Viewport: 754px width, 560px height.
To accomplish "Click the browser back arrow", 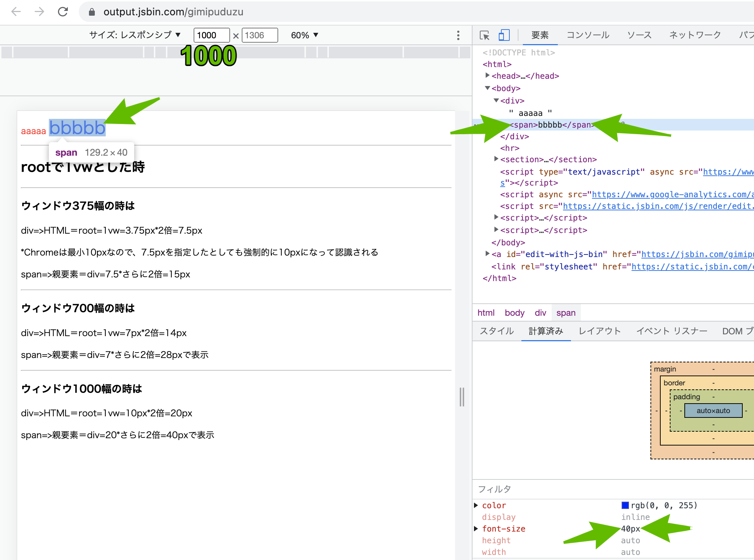I will click(16, 12).
